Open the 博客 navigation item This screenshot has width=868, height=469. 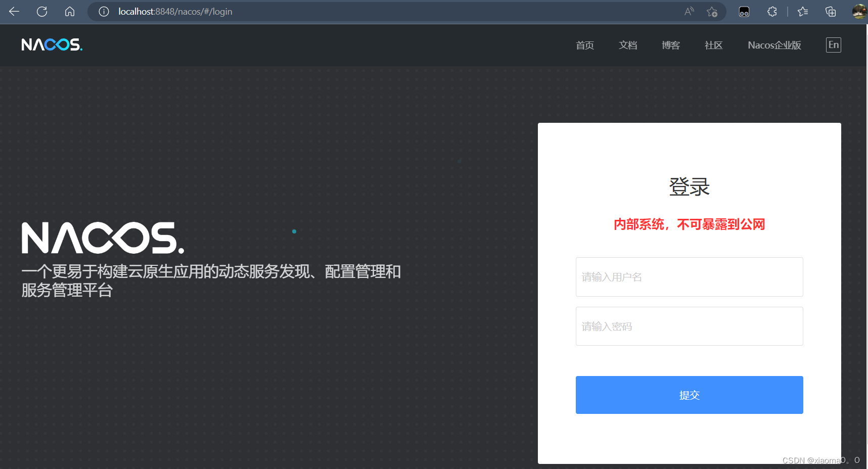pyautogui.click(x=671, y=45)
